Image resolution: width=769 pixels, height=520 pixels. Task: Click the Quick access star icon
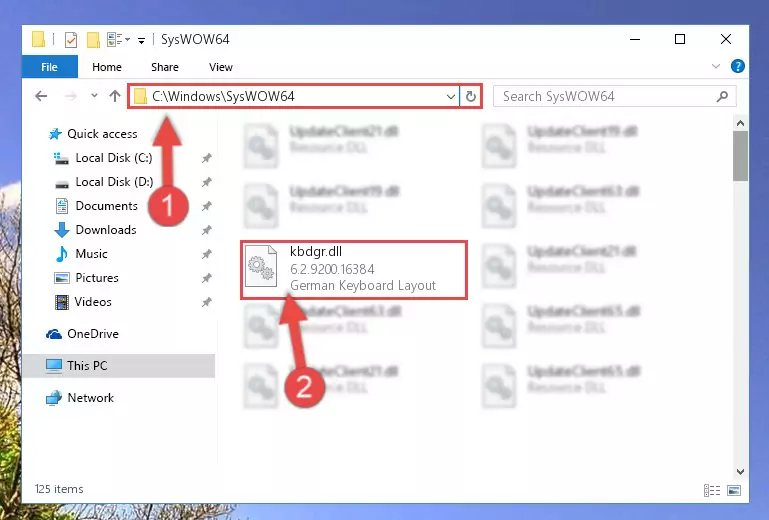tap(55, 133)
